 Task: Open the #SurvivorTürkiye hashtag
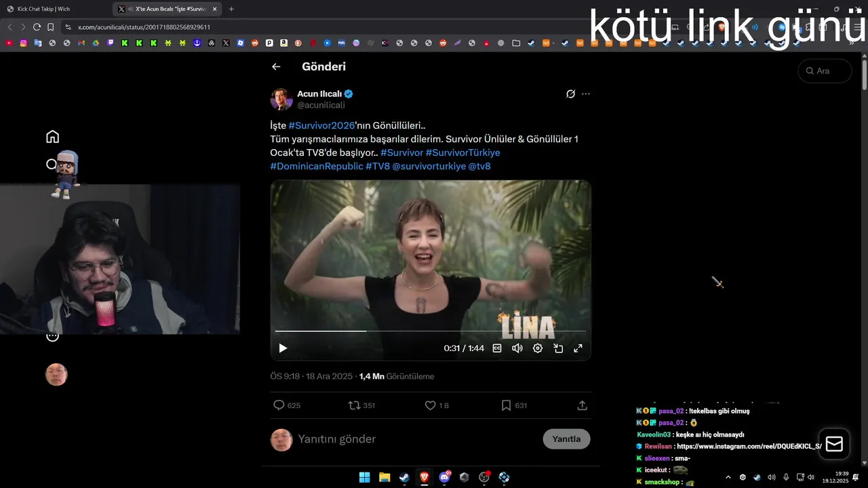pyautogui.click(x=462, y=152)
